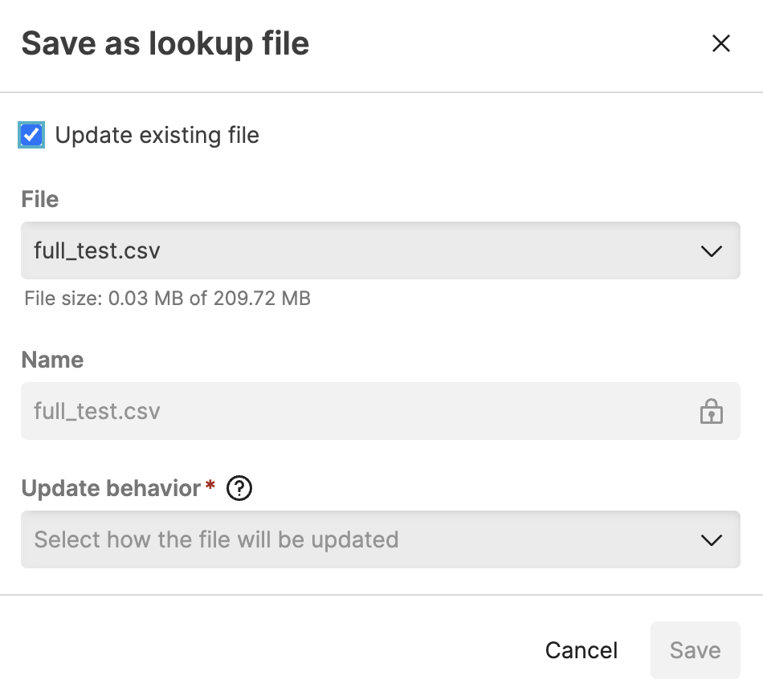
Task: Click the Cancel button
Action: click(x=581, y=650)
